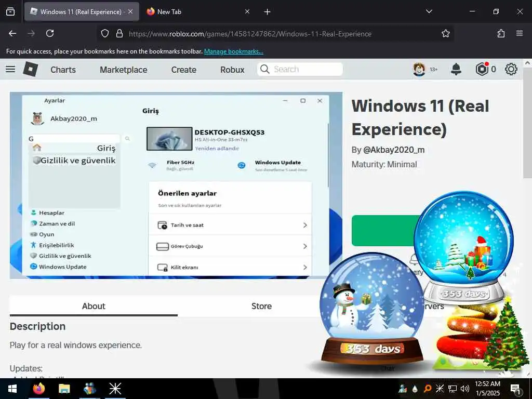Go back in Firefox

[12, 33]
